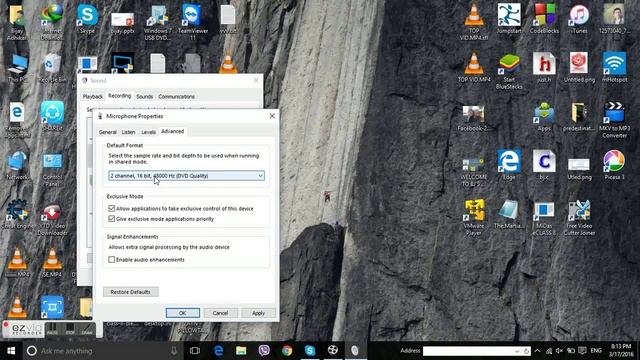Open YTD Video Downloader shortcut
640x360 pixels.
[x=52, y=219]
